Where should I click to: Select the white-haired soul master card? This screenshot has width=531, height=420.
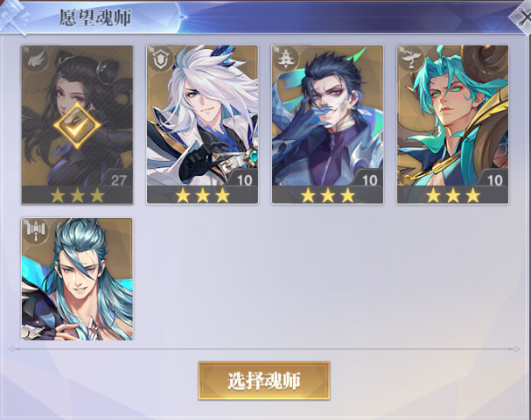point(202,124)
